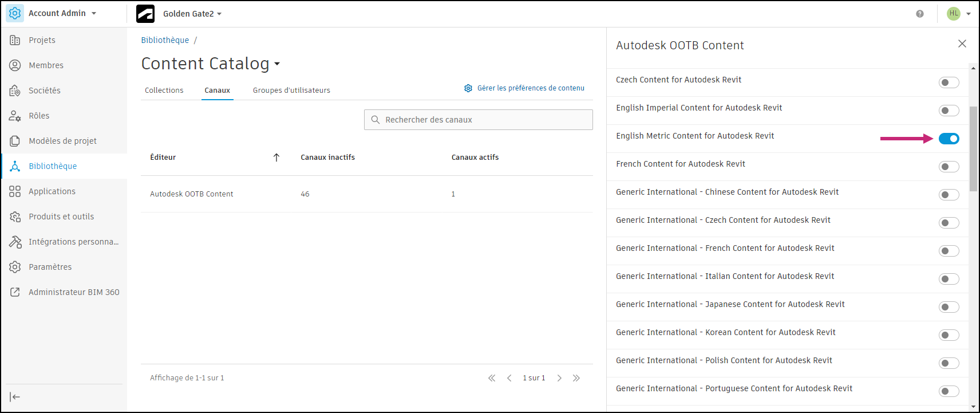Turn on Czech Content for Autodesk Revit

click(949, 82)
